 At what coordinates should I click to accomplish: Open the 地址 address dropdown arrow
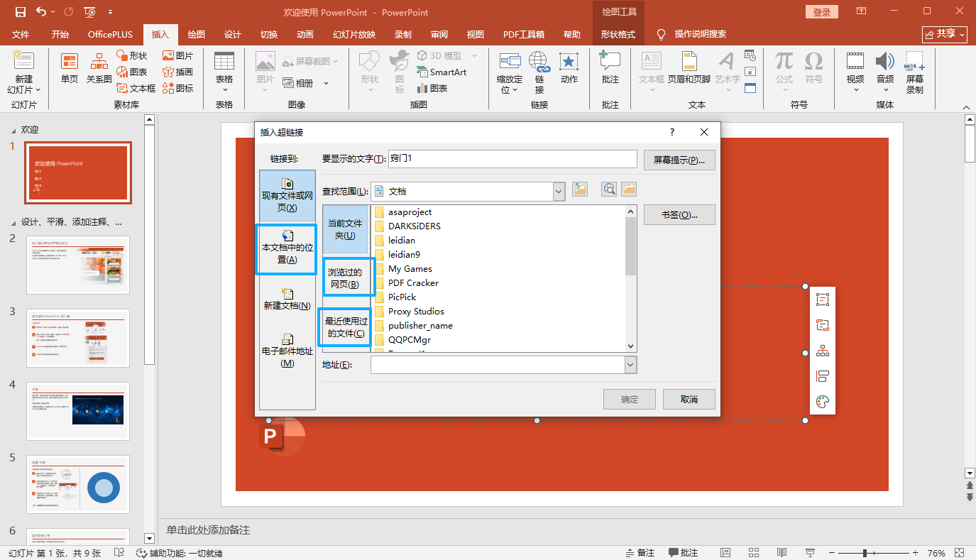point(630,364)
